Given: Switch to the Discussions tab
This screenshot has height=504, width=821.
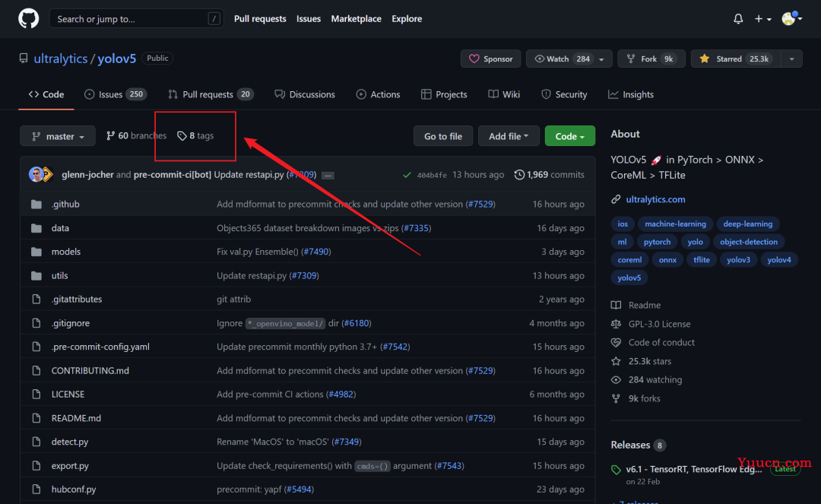Looking at the screenshot, I should click(305, 94).
